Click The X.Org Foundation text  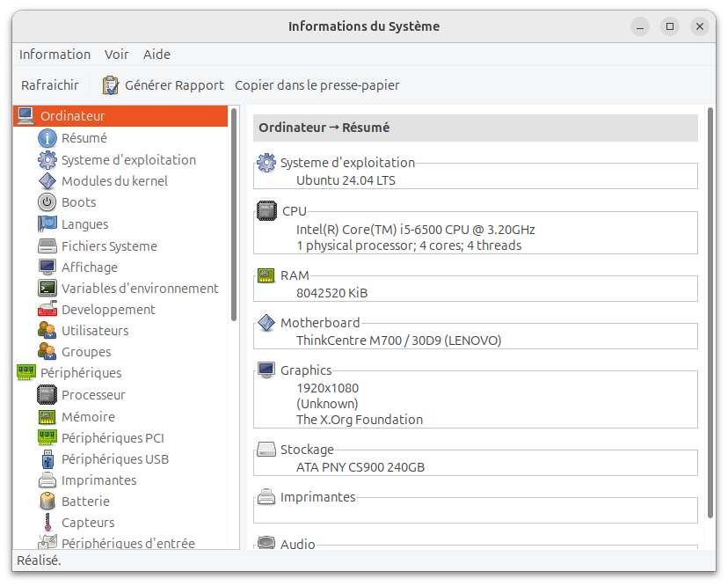[360, 419]
